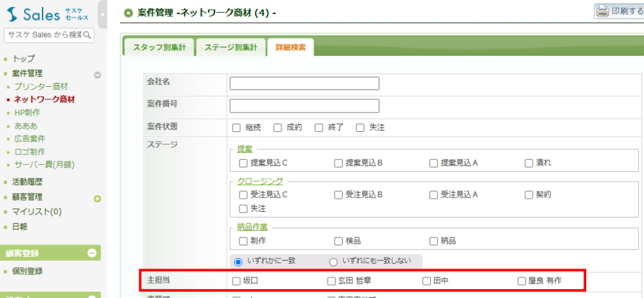
Task: Focus the 案件番号 input field
Action: (x=304, y=106)
